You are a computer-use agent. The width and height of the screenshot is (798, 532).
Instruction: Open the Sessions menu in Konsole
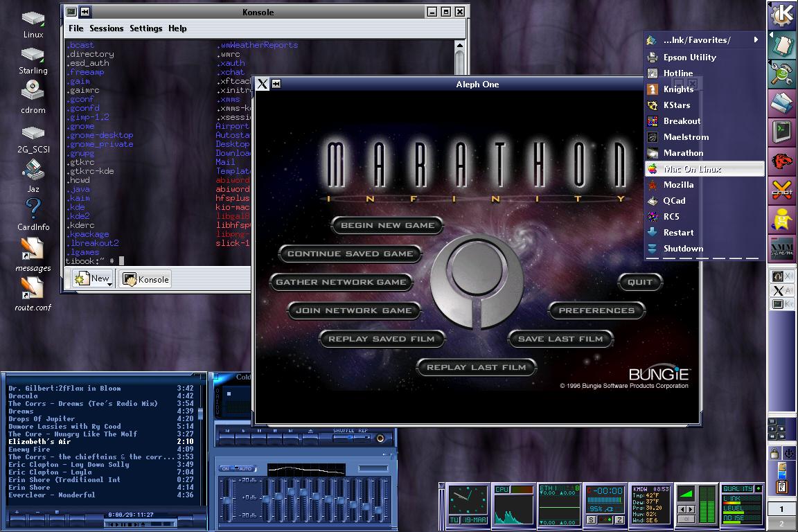[106, 28]
